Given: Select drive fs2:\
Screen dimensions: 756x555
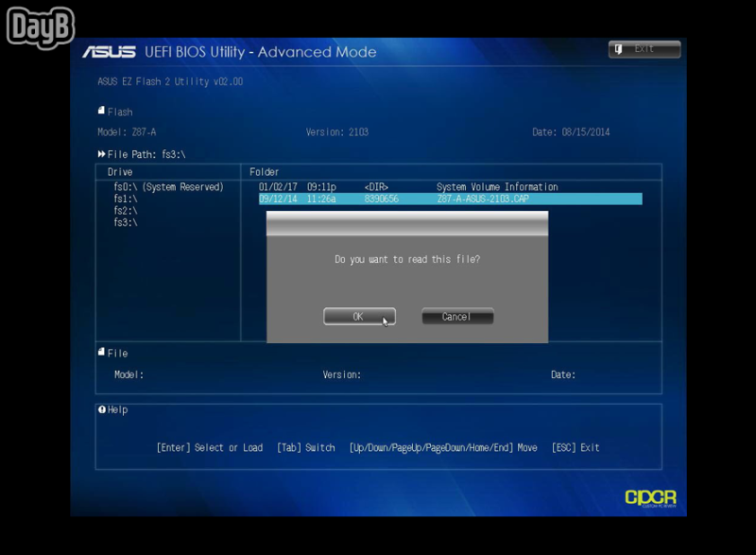Looking at the screenshot, I should [126, 211].
